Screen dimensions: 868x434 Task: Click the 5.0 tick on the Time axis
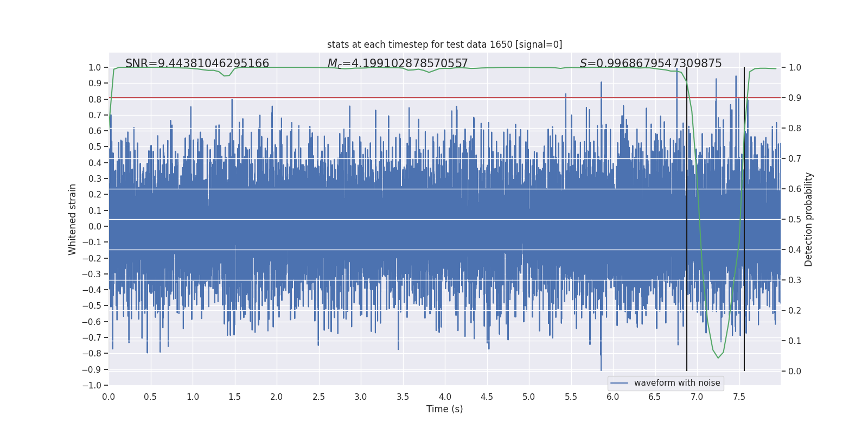[529, 397]
